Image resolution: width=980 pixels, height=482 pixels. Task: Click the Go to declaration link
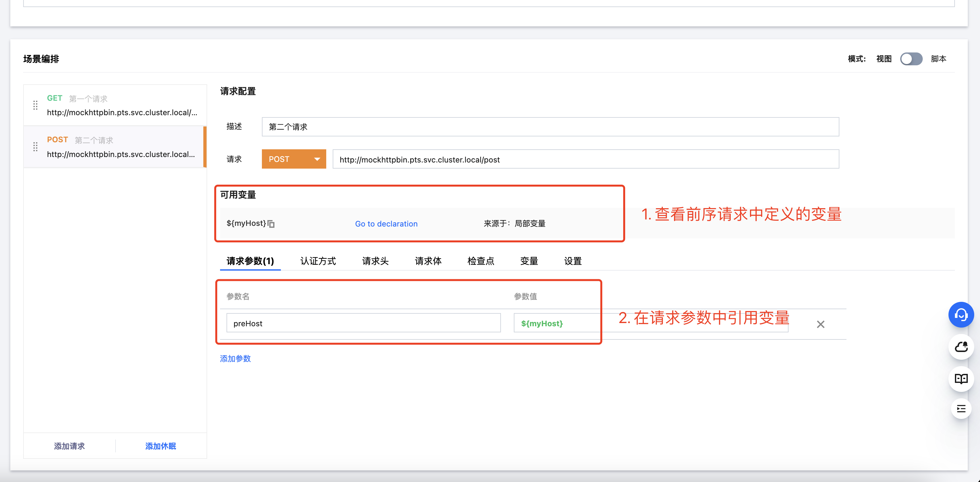pyautogui.click(x=386, y=224)
